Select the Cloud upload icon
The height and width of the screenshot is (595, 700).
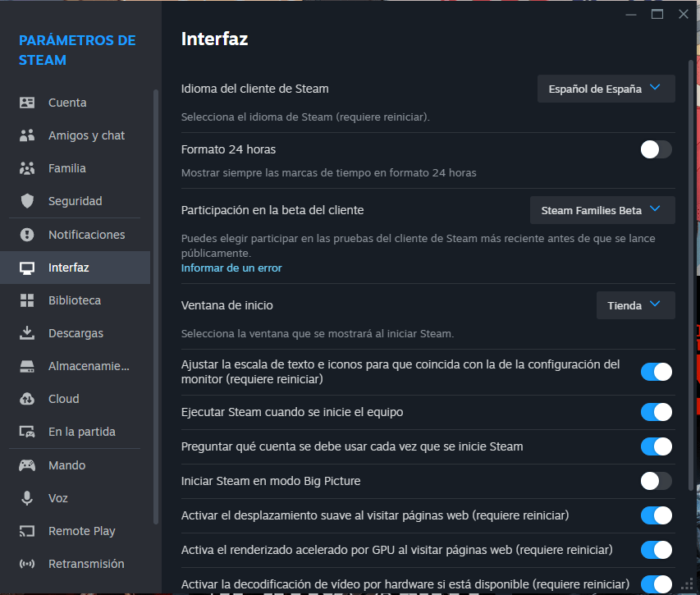pos(27,399)
